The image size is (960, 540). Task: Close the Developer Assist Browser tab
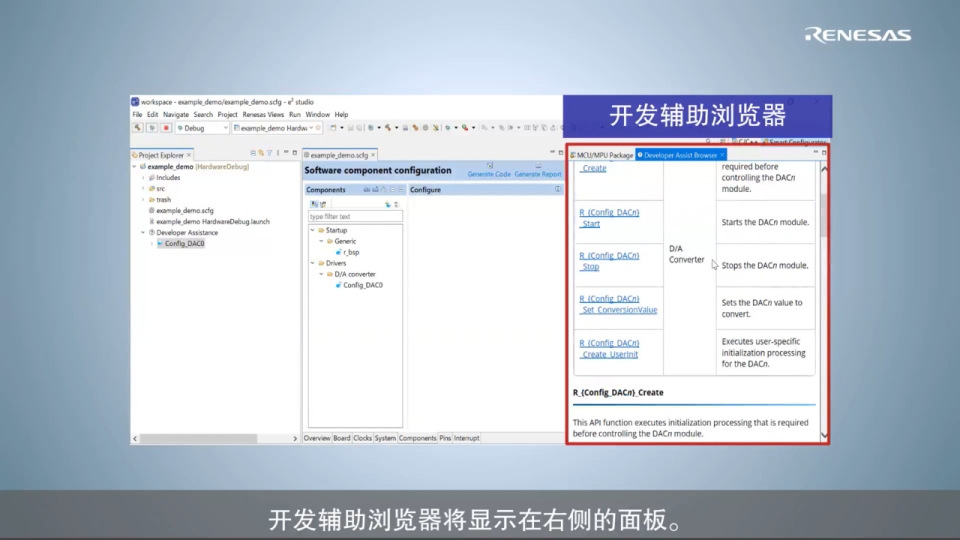pyautogui.click(x=722, y=156)
